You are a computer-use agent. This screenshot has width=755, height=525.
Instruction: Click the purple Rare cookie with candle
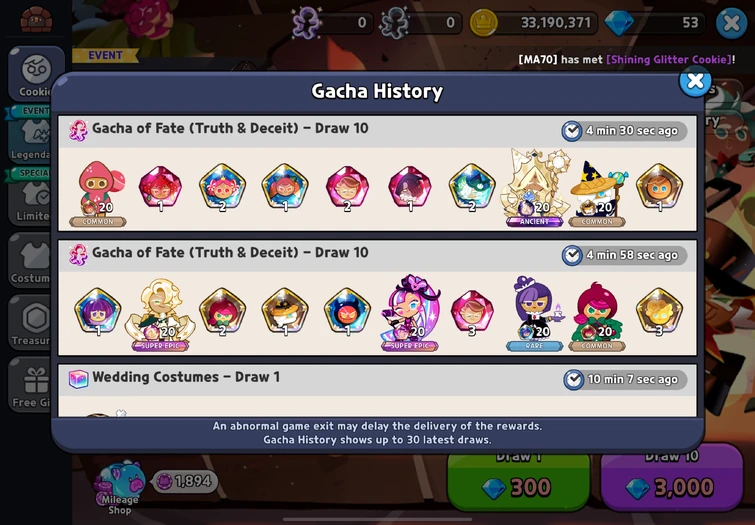point(535,313)
